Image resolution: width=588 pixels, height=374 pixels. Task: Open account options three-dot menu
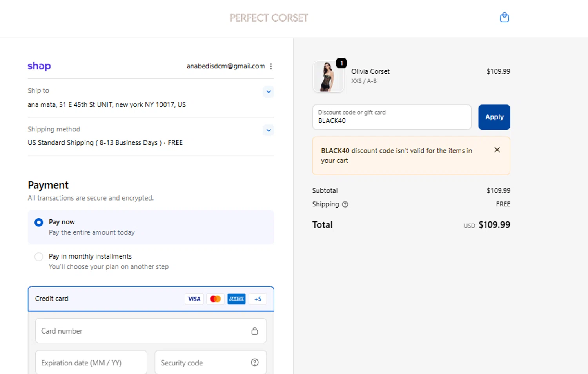271,66
